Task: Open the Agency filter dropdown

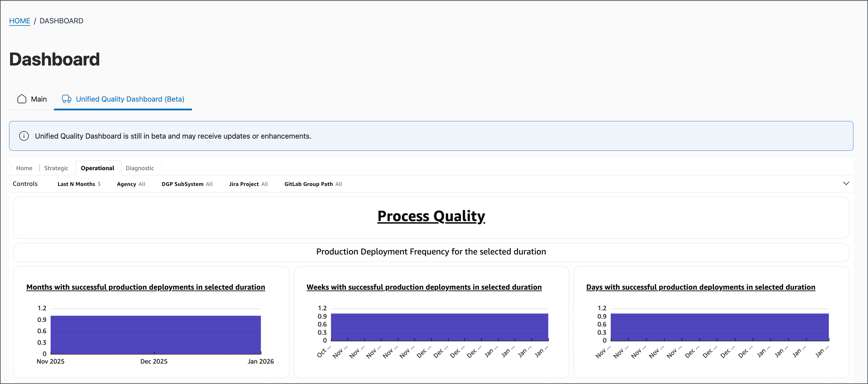Action: (131, 184)
